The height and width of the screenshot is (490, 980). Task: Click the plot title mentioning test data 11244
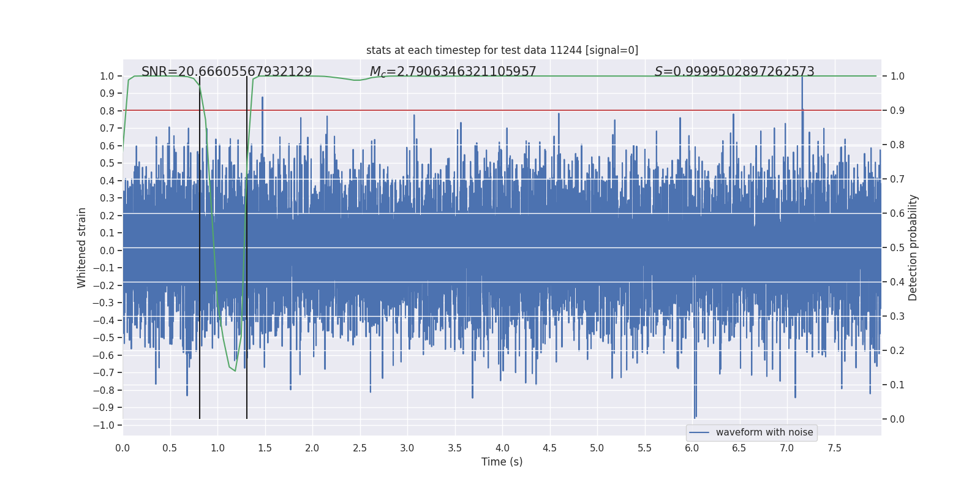(x=502, y=50)
